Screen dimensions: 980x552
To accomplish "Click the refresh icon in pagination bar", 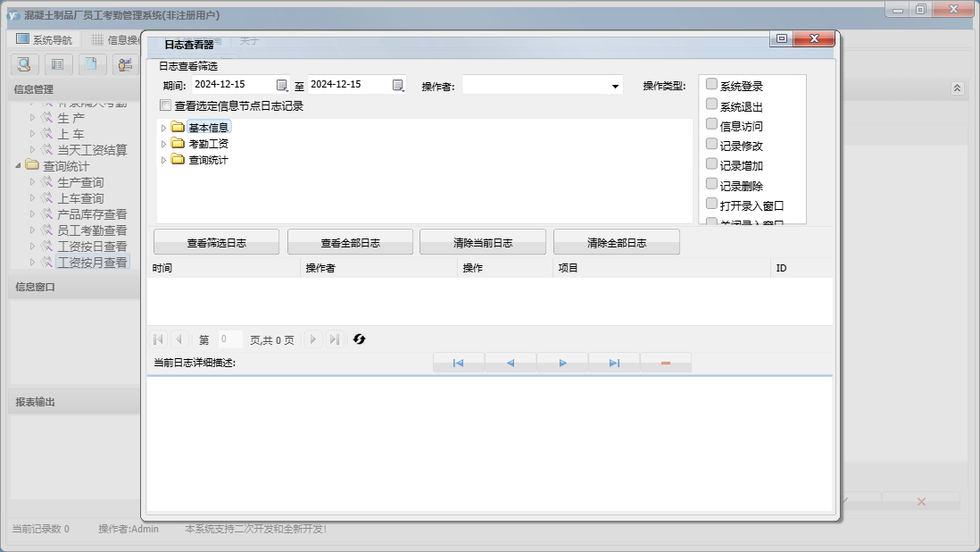I will pyautogui.click(x=360, y=339).
